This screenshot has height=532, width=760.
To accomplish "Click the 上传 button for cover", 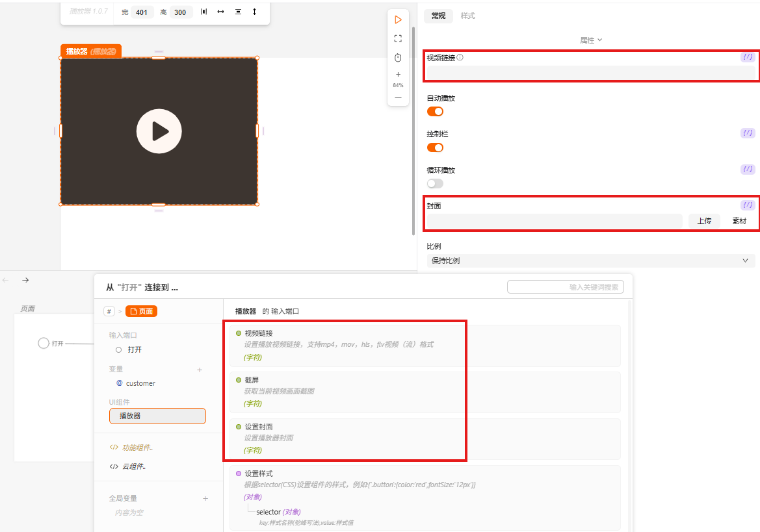I will 704,221.
